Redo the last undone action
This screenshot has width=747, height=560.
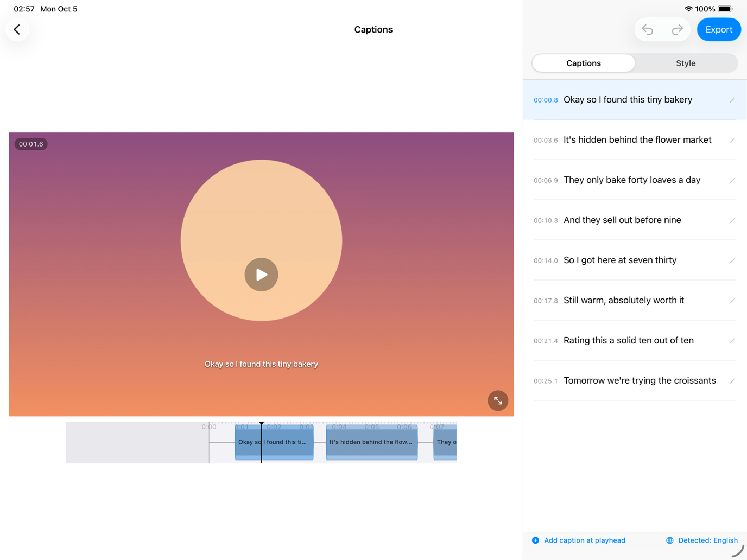[677, 30]
